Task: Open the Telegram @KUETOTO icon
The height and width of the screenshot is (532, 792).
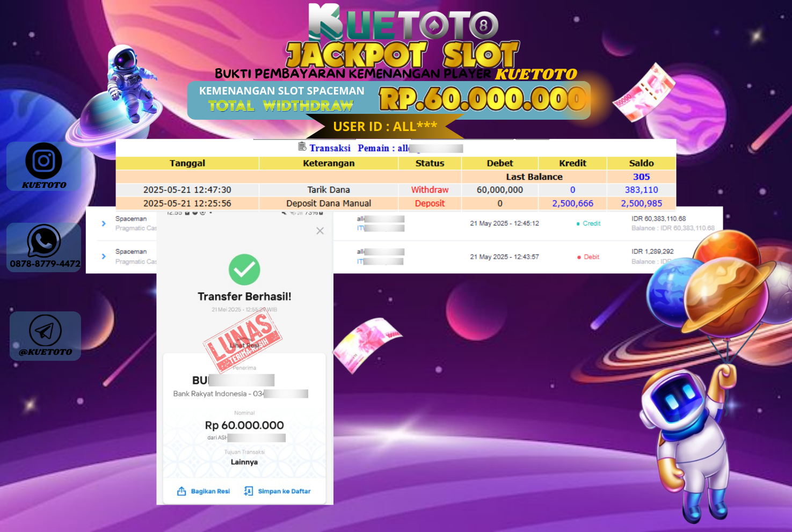Action: click(x=45, y=331)
